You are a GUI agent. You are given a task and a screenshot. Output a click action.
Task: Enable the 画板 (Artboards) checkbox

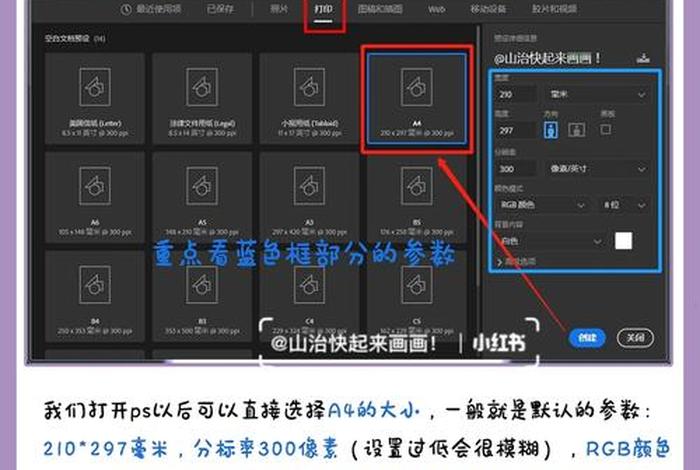coord(605,129)
